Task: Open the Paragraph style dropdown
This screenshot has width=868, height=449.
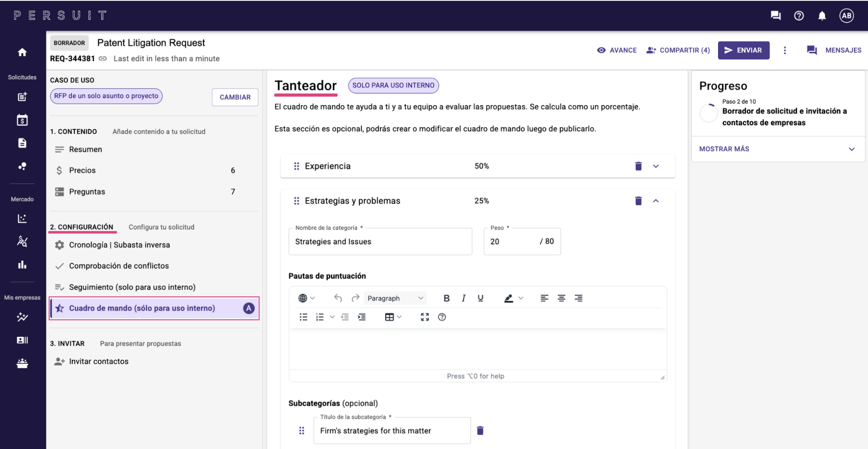Action: 395,298
